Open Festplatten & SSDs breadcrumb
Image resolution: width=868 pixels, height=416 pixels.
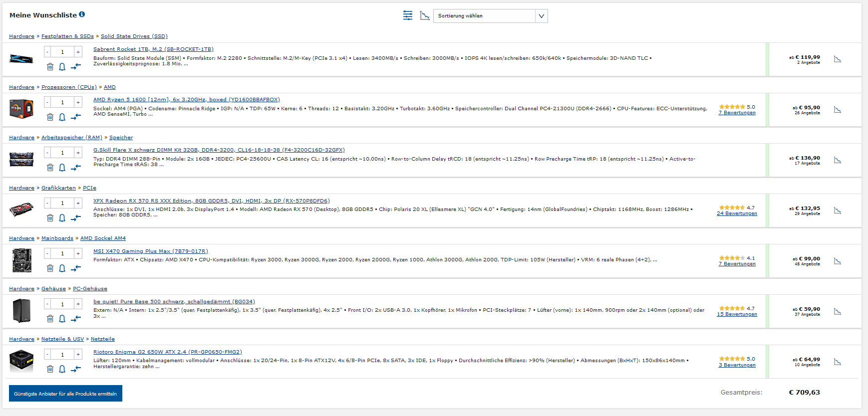[67, 36]
